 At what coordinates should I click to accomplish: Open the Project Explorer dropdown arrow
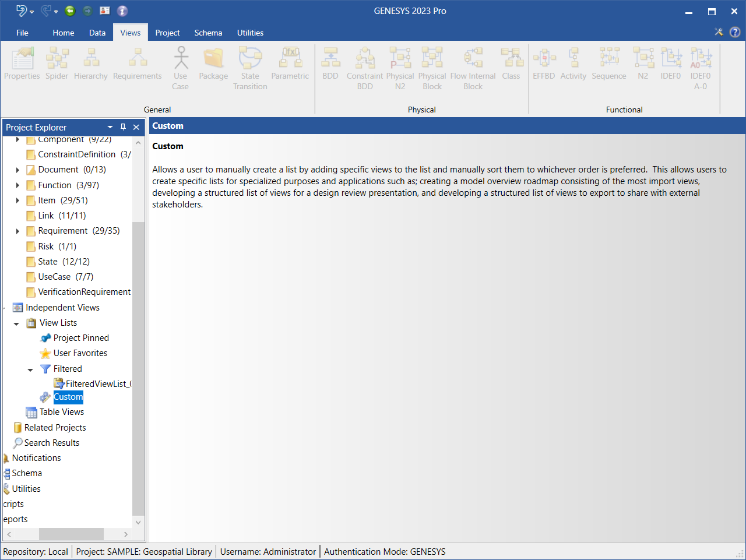(x=110, y=127)
